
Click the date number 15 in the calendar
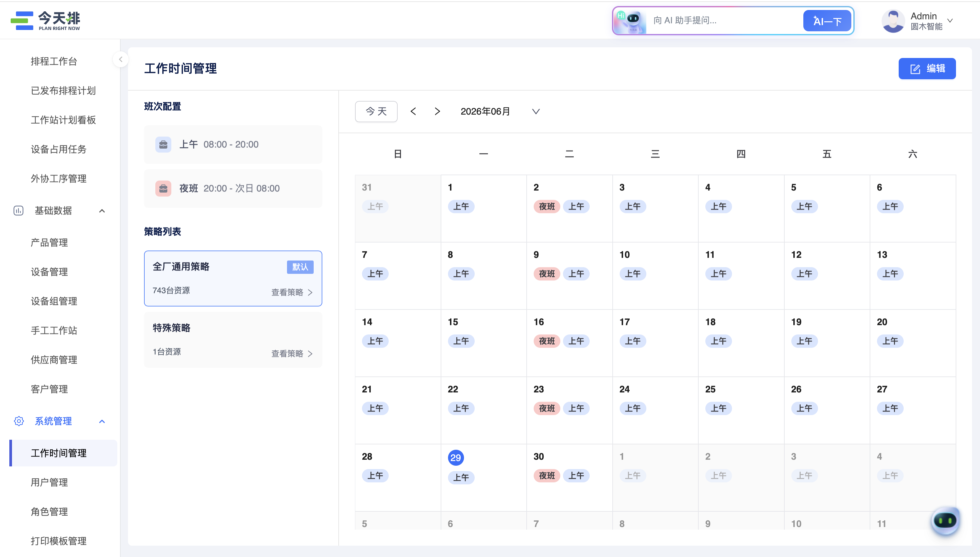(453, 322)
